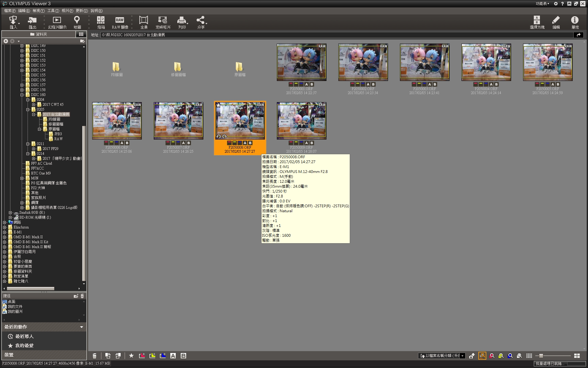588x368 pixels.
Task: Open the RAW 顯像 development tool
Action: [x=120, y=22]
